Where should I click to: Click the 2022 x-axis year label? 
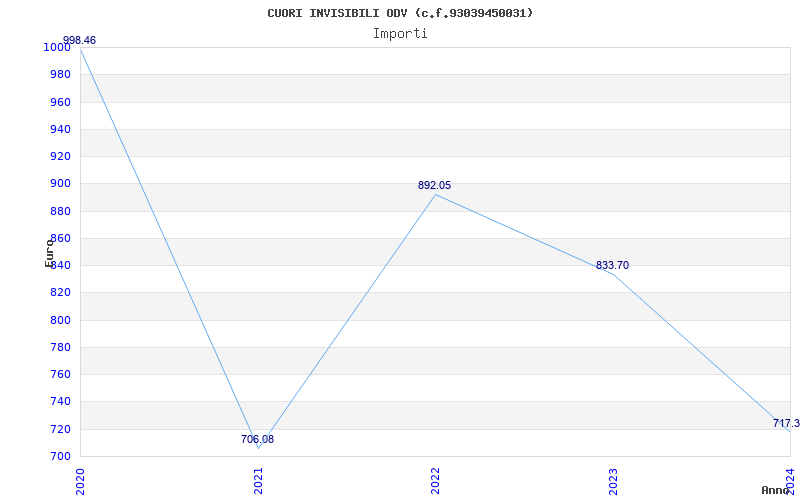(435, 481)
